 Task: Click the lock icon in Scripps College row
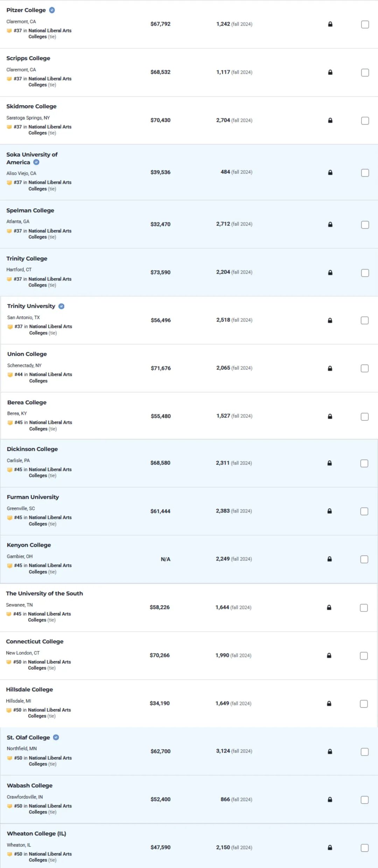pyautogui.click(x=330, y=72)
